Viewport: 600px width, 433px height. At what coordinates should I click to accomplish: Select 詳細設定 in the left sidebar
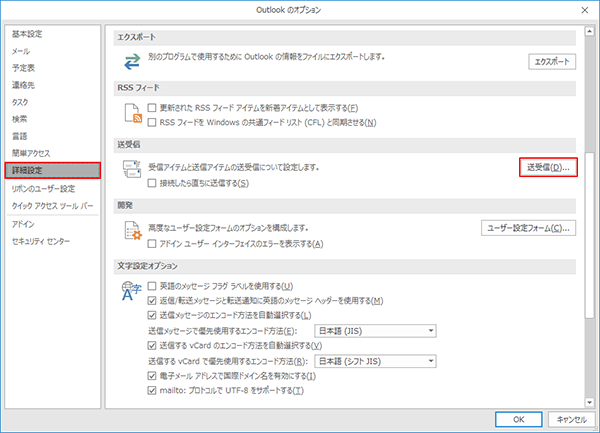pyautogui.click(x=52, y=170)
